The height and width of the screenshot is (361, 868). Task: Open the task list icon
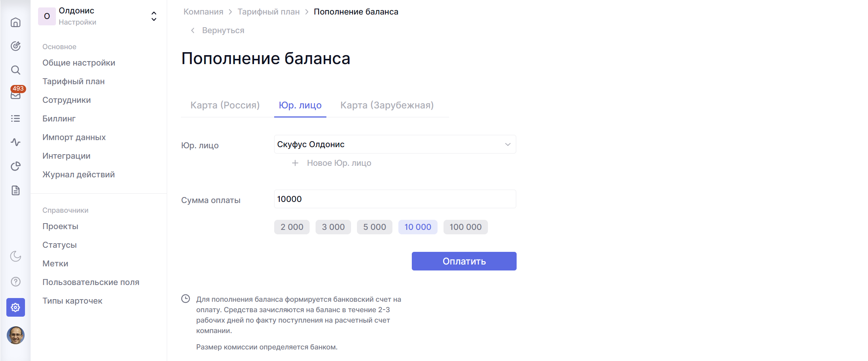click(x=15, y=118)
